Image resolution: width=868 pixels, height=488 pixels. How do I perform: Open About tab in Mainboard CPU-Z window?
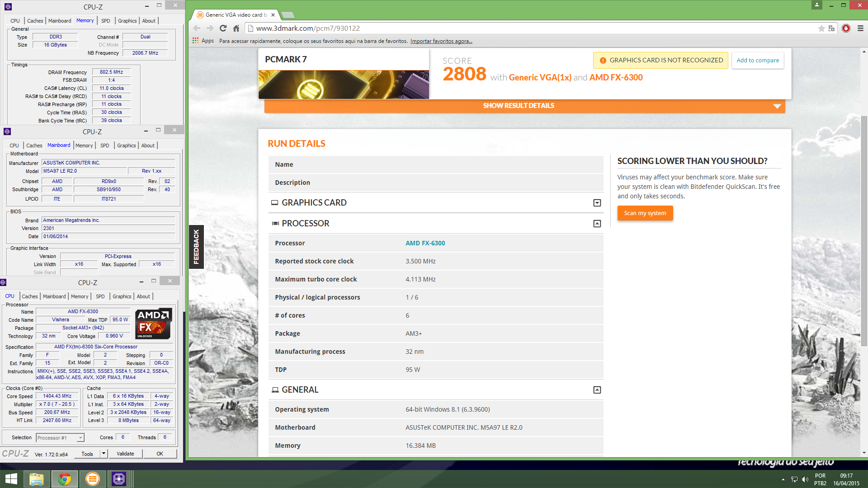148,145
